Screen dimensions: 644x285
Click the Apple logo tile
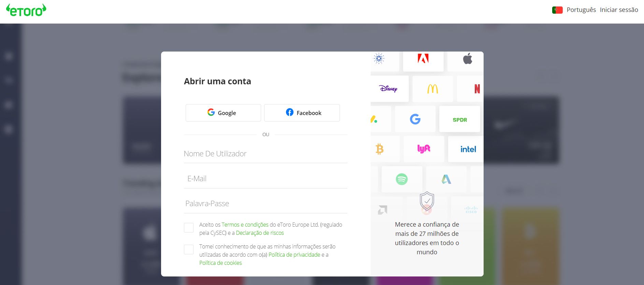[x=466, y=61]
